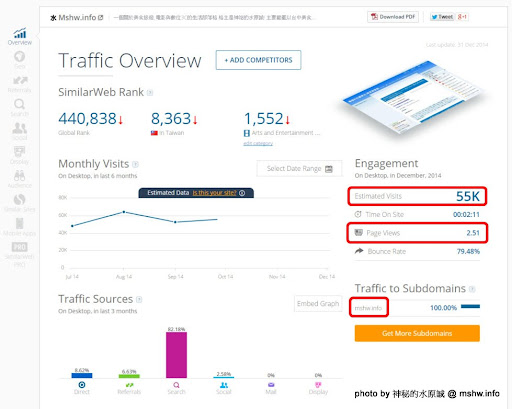
Task: Click Download PDF button
Action: pyautogui.click(x=393, y=17)
